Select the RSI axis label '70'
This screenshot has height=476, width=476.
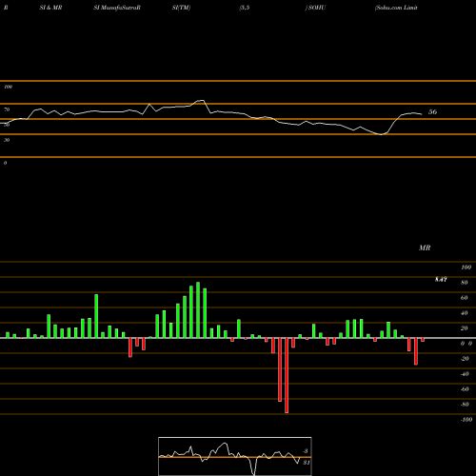pyautogui.click(x=7, y=109)
